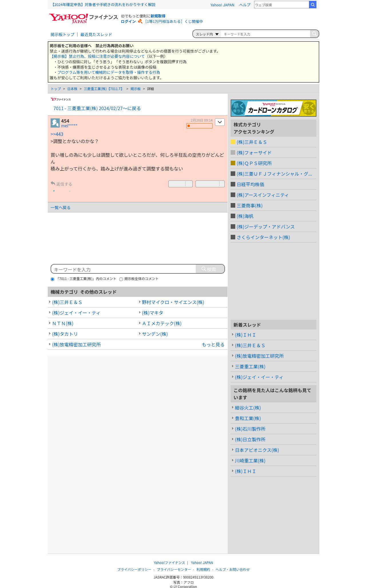Image resolution: width=367 pixels, height=588 pixels.
Task: Open (株)日立製作所 related stock
Action: click(x=250, y=440)
